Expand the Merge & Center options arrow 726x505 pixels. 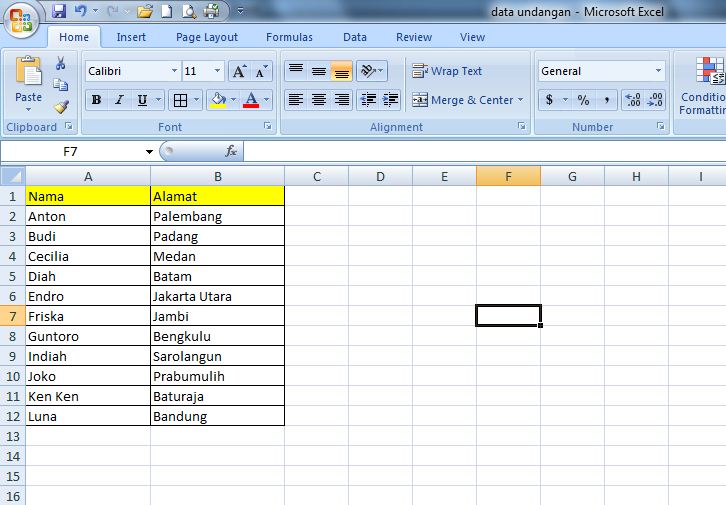point(520,100)
